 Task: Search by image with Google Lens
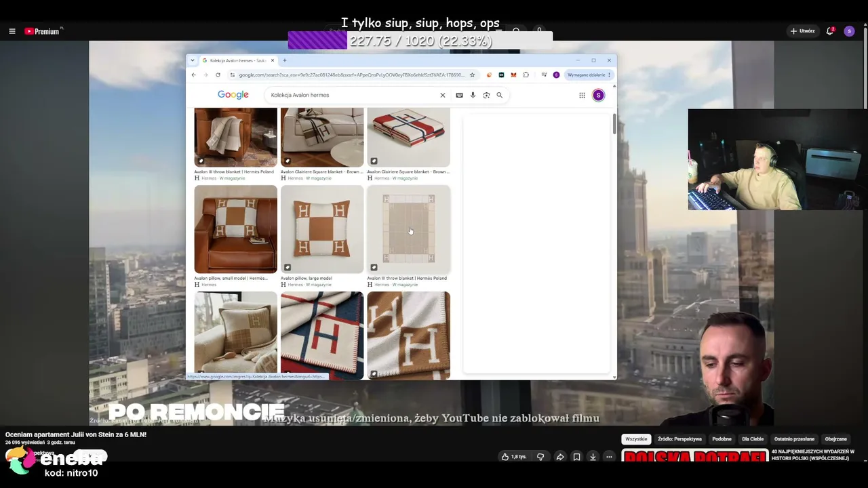(486, 95)
